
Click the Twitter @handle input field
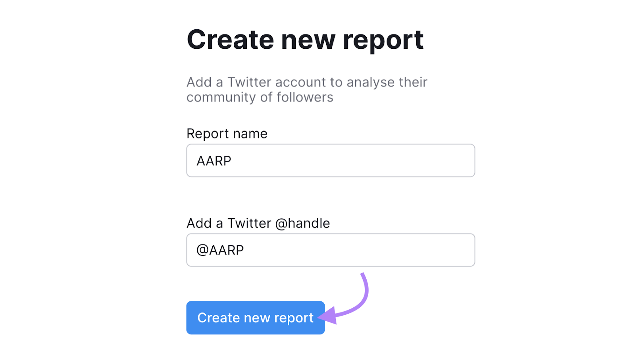click(330, 250)
